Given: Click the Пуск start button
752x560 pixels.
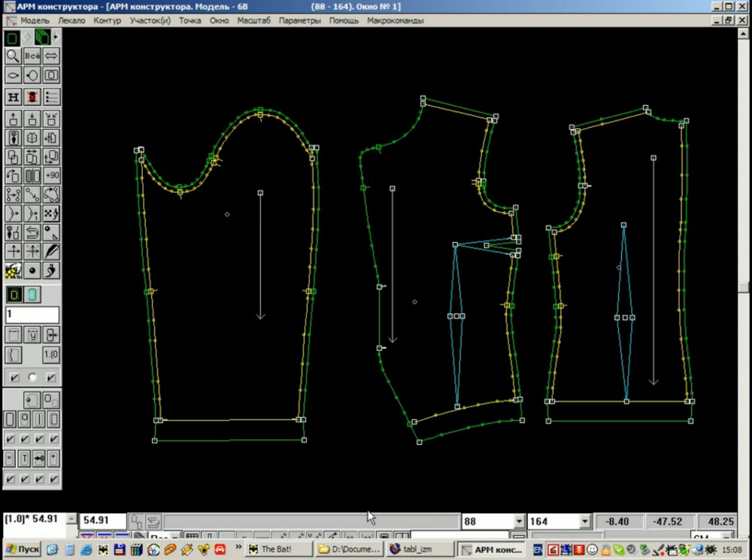Looking at the screenshot, I should tap(23, 549).
